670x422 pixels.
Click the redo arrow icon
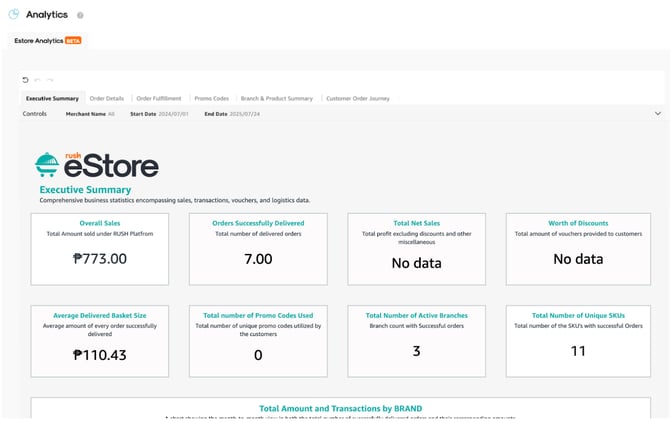(x=50, y=80)
